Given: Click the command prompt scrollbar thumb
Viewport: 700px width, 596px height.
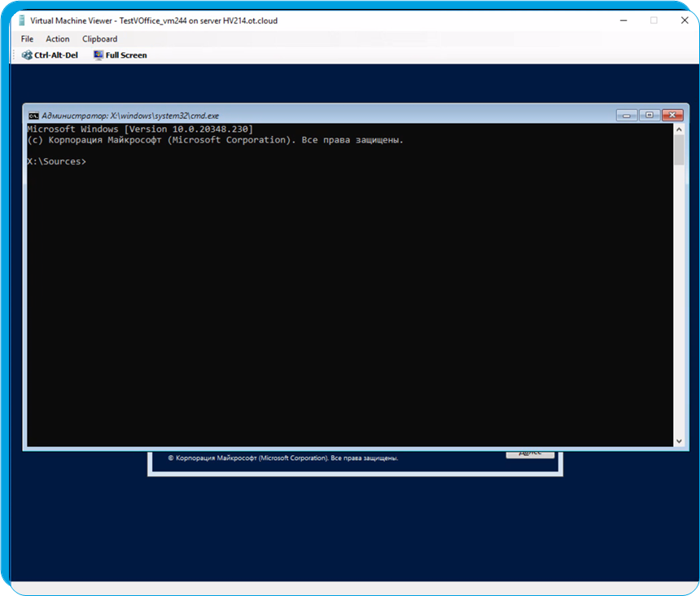Looking at the screenshot, I should (x=679, y=150).
